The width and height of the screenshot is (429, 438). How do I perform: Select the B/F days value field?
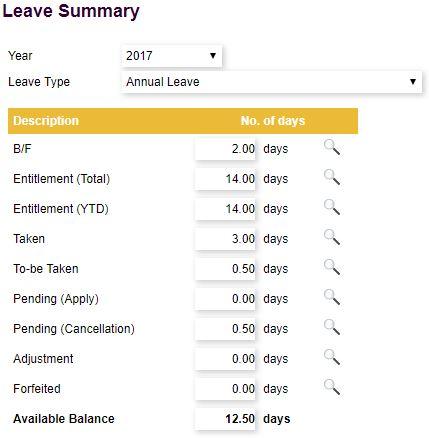click(x=225, y=149)
